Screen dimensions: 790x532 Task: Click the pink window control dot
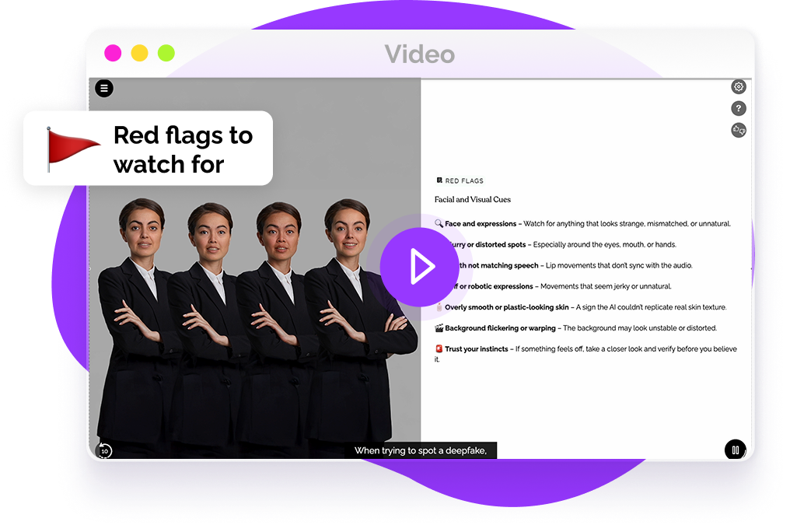pos(114,53)
